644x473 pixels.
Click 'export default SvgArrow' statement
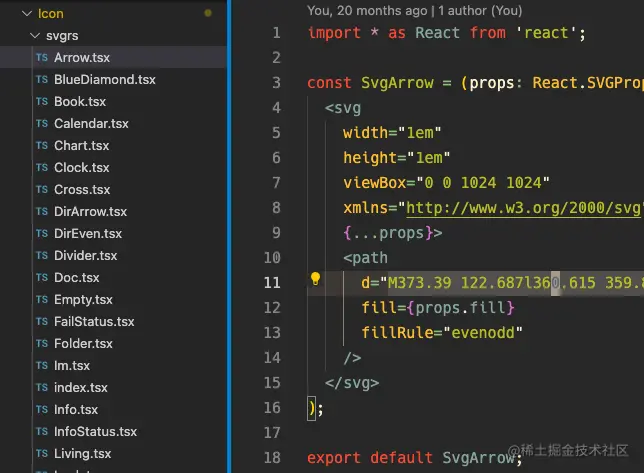pyautogui.click(x=414, y=458)
